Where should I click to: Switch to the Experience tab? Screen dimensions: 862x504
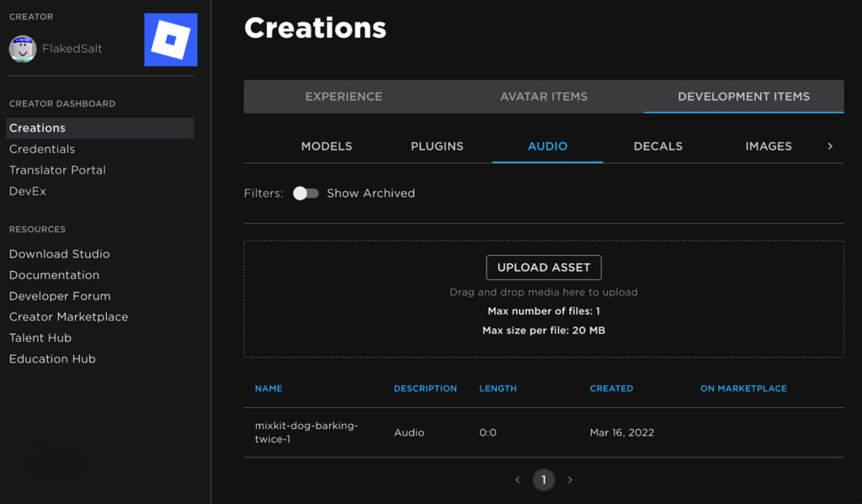343,97
